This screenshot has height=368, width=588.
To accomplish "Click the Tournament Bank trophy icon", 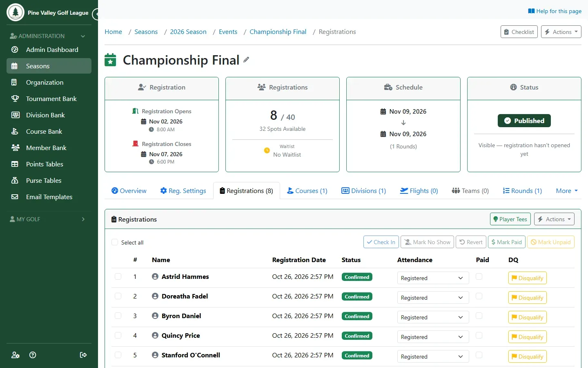I will pyautogui.click(x=15, y=99).
